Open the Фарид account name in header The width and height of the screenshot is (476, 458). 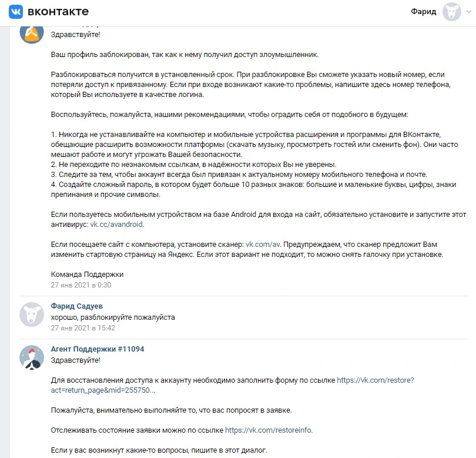424,12
